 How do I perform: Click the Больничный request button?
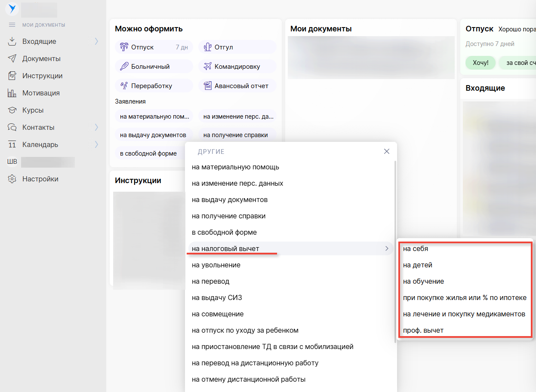point(154,67)
